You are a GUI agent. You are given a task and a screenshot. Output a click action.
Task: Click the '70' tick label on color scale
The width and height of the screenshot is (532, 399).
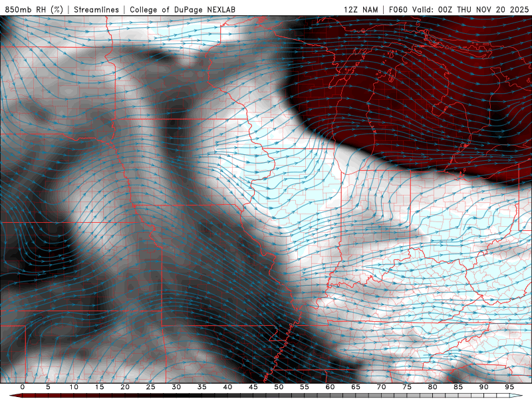click(381, 387)
